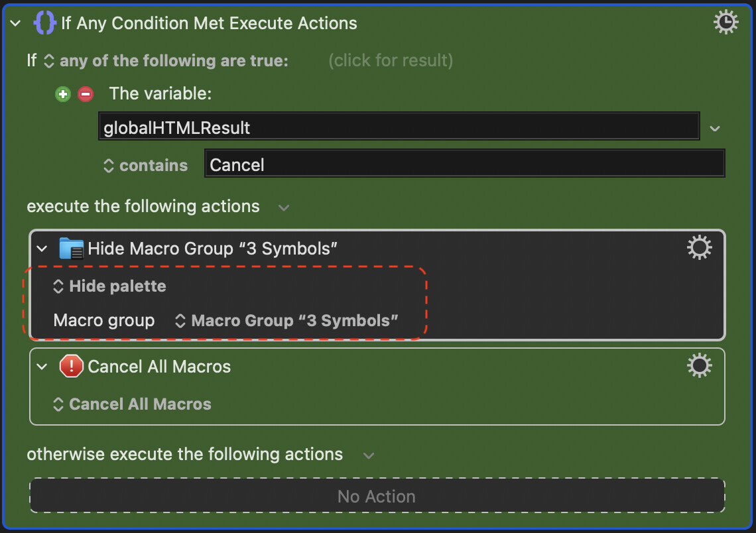
Task: Open gear menu for Hide Macro Group action
Action: point(699,248)
